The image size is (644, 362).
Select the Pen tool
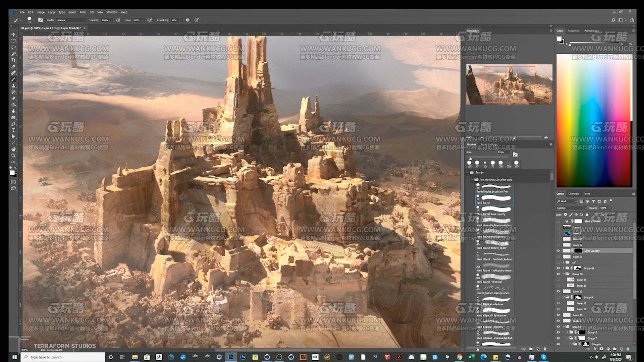[13, 124]
